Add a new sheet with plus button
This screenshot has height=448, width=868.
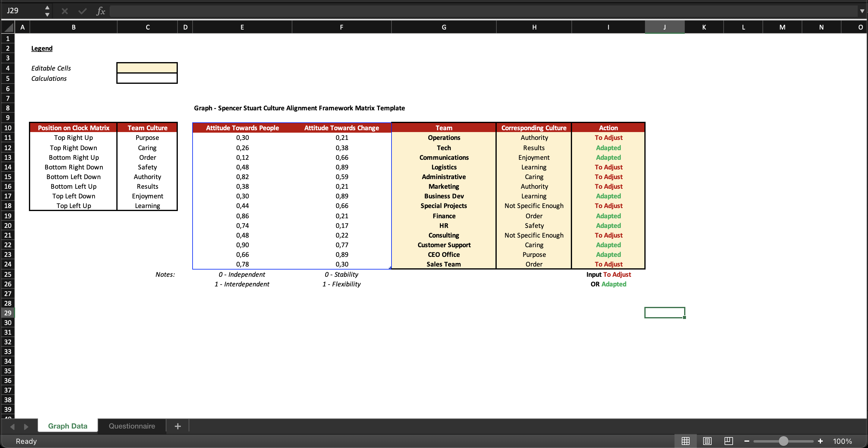pos(178,426)
